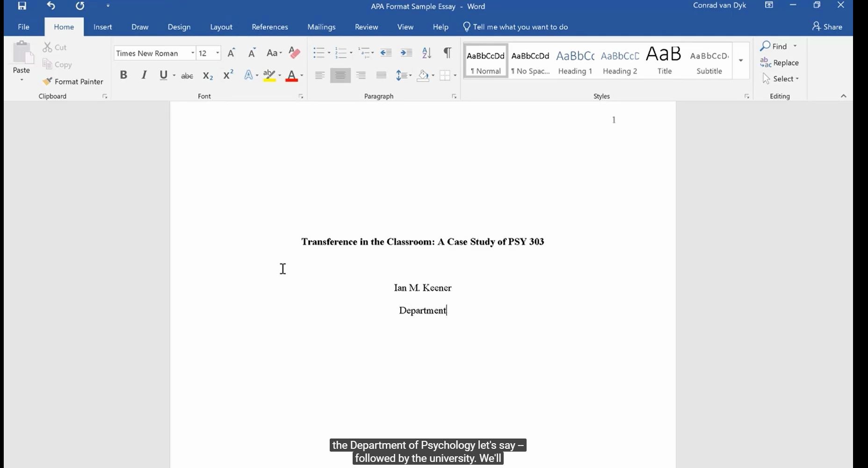Sort text alphabetically
The width and height of the screenshot is (868, 468).
pyautogui.click(x=426, y=53)
